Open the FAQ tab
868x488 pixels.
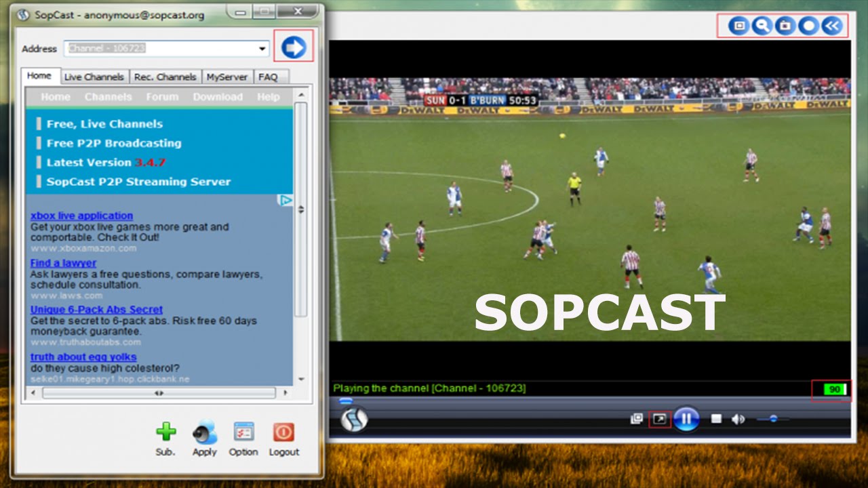point(268,77)
